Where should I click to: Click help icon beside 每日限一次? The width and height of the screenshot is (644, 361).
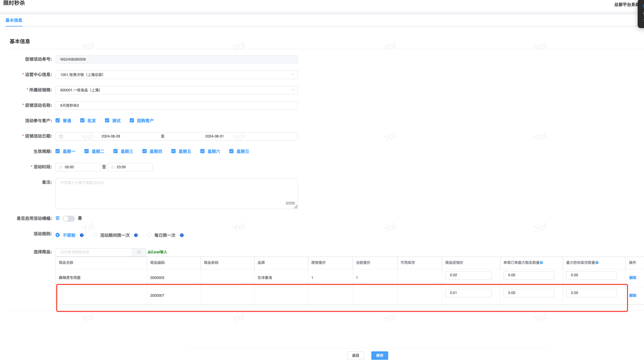click(x=182, y=235)
